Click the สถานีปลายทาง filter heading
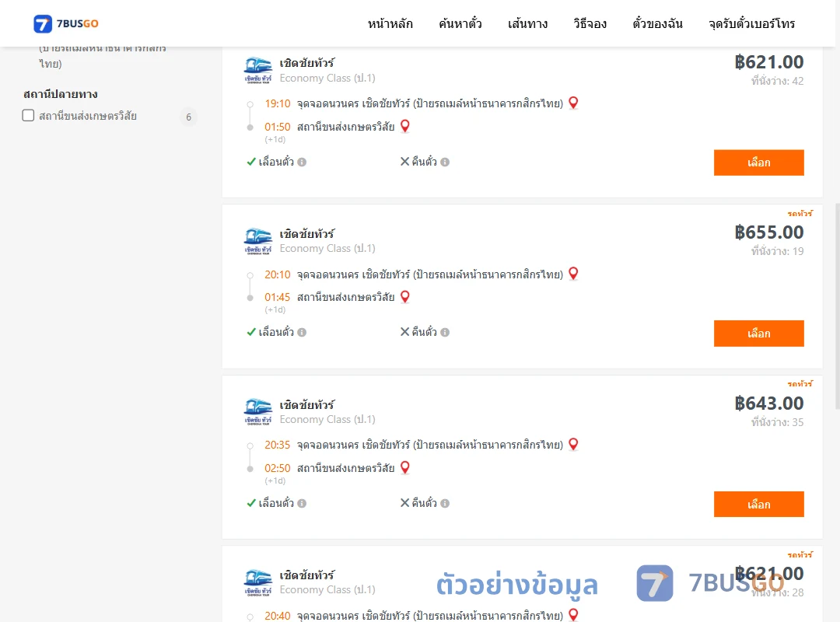 point(61,94)
